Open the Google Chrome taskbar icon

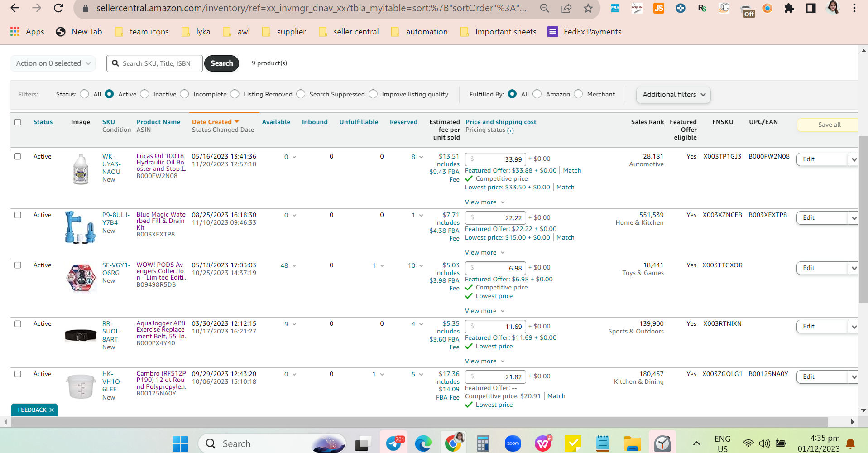point(453,443)
